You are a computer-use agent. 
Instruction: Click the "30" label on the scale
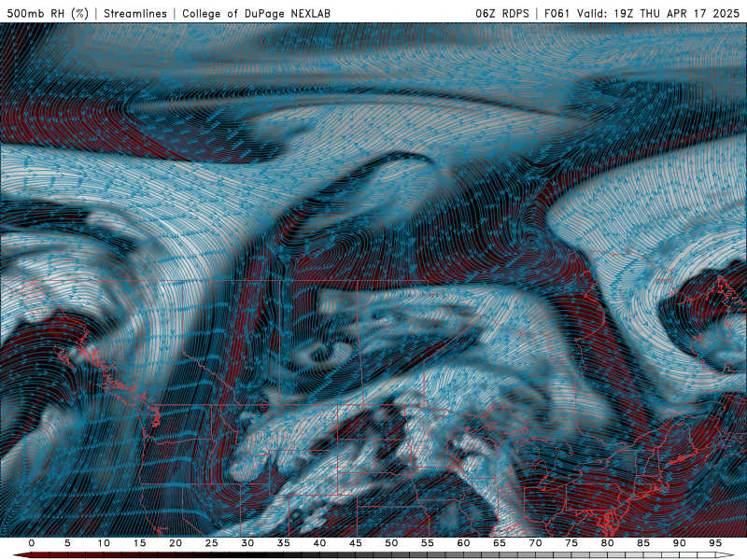(247, 543)
